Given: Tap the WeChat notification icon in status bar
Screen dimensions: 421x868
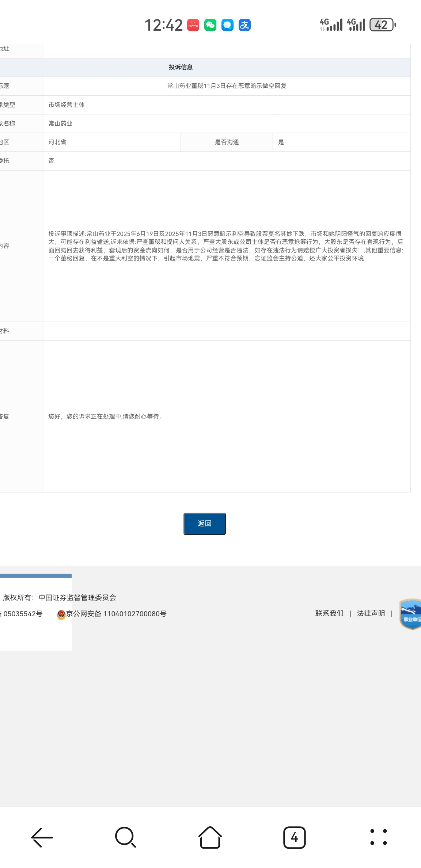Looking at the screenshot, I should click(x=210, y=25).
